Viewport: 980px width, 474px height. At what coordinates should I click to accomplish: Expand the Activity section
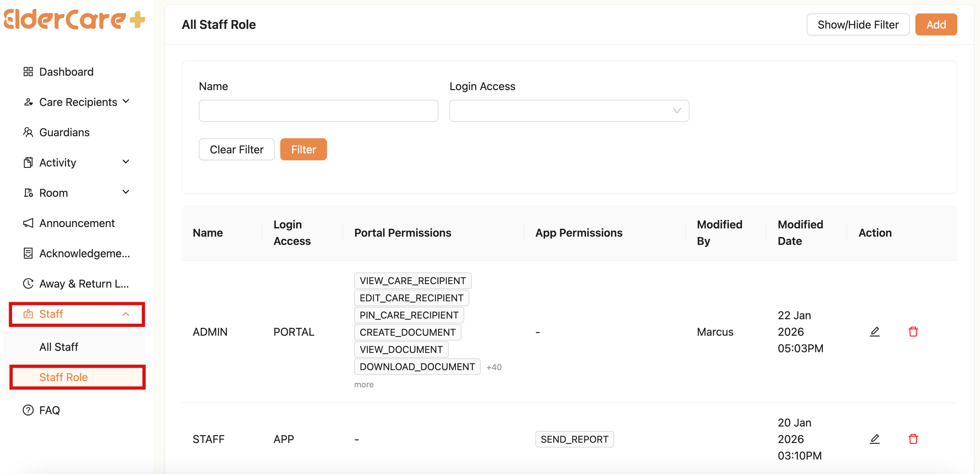126,162
